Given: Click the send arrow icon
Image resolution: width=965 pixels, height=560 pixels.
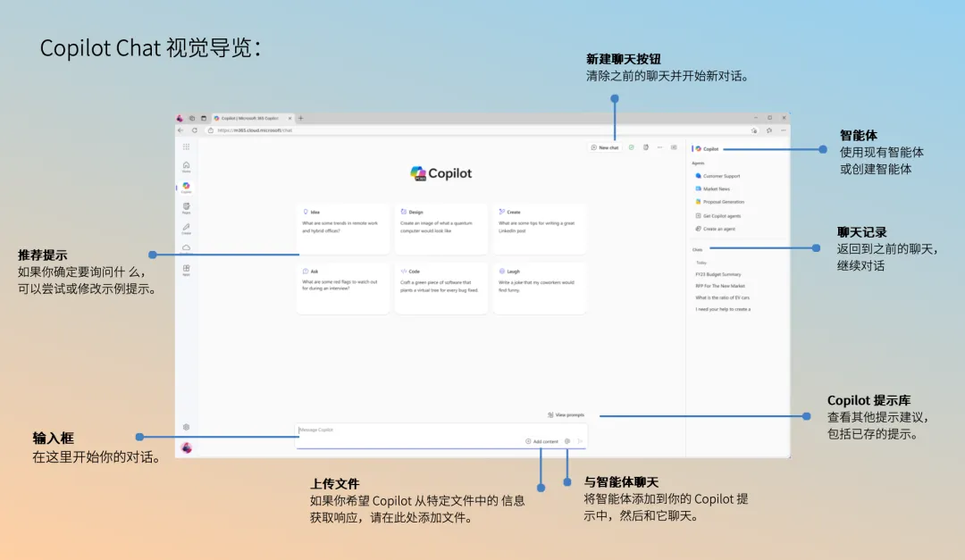Looking at the screenshot, I should [x=580, y=441].
